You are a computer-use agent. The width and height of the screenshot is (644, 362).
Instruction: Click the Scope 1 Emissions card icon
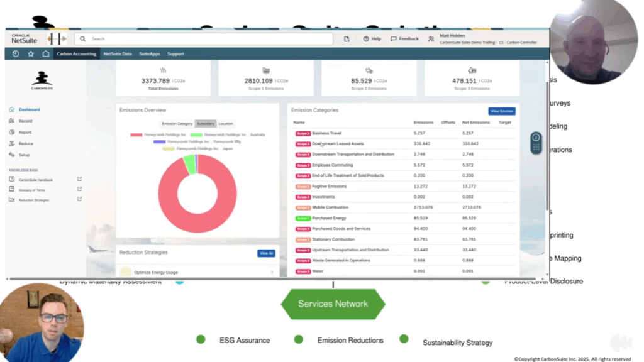click(266, 70)
